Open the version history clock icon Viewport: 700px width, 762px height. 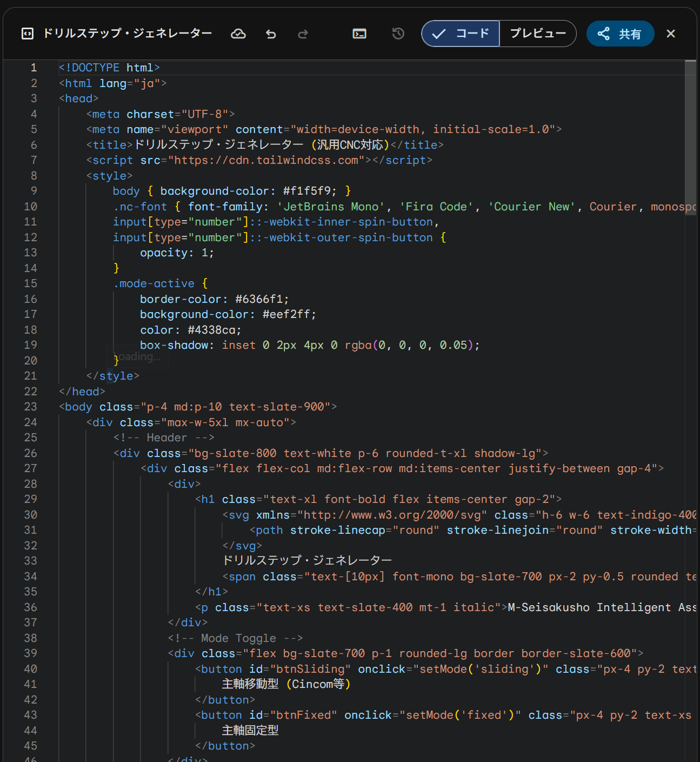(398, 34)
